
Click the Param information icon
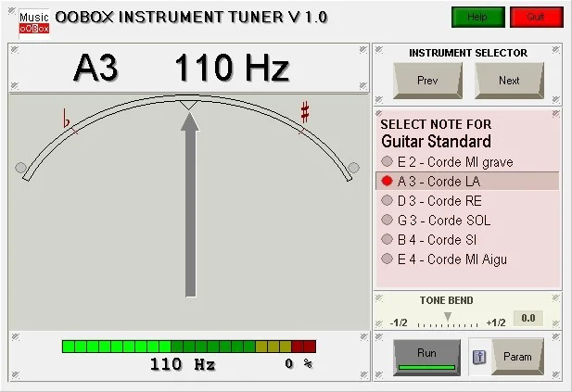[479, 357]
